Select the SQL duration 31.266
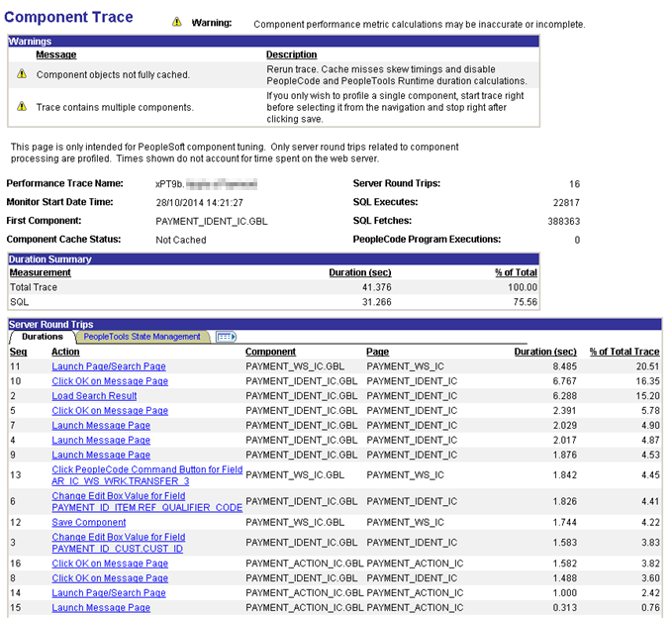Viewport: 672px width, 618px height. [x=377, y=302]
